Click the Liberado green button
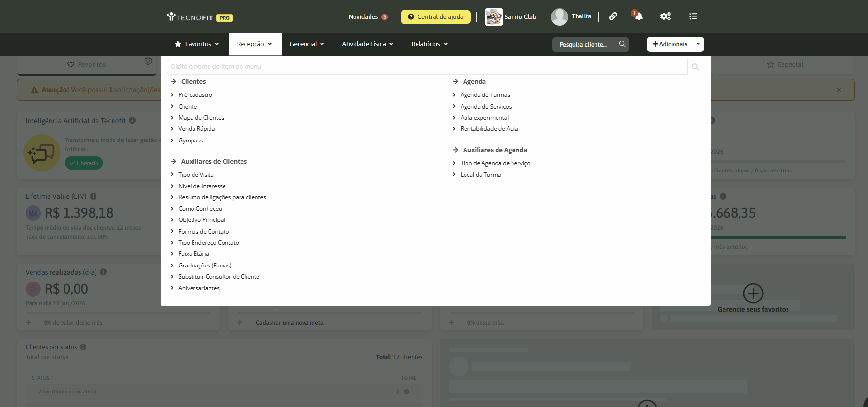 coord(84,163)
